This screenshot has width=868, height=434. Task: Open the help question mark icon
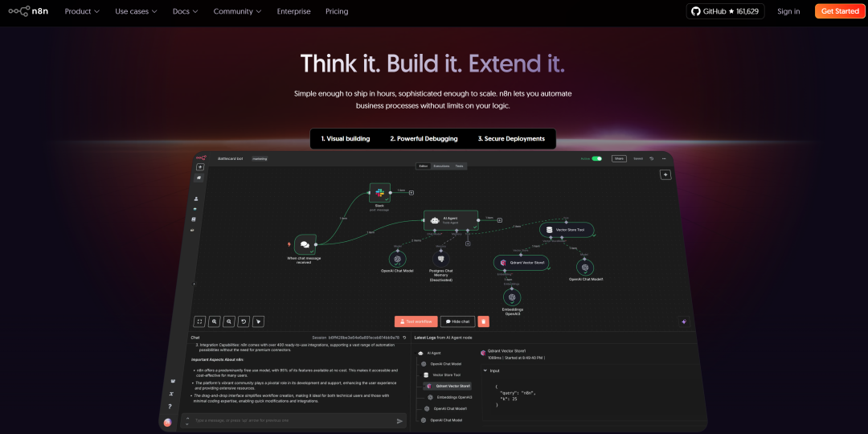(x=170, y=407)
